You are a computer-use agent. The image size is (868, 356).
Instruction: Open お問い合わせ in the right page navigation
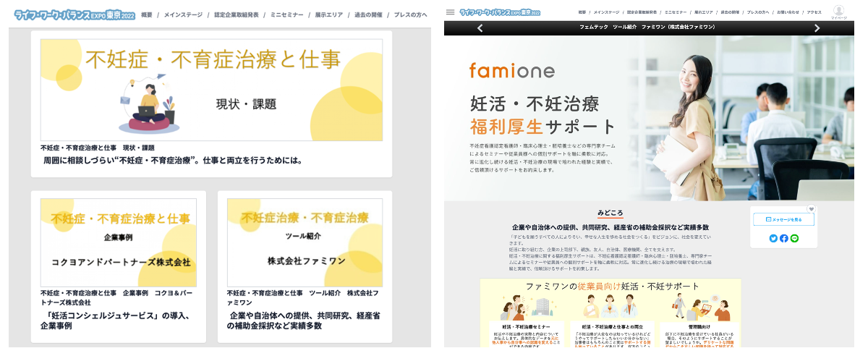789,12
